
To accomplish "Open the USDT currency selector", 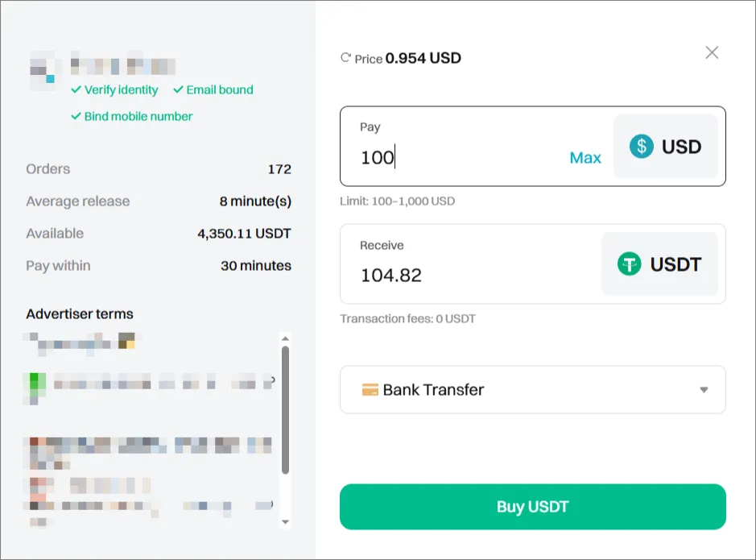I will (x=659, y=263).
